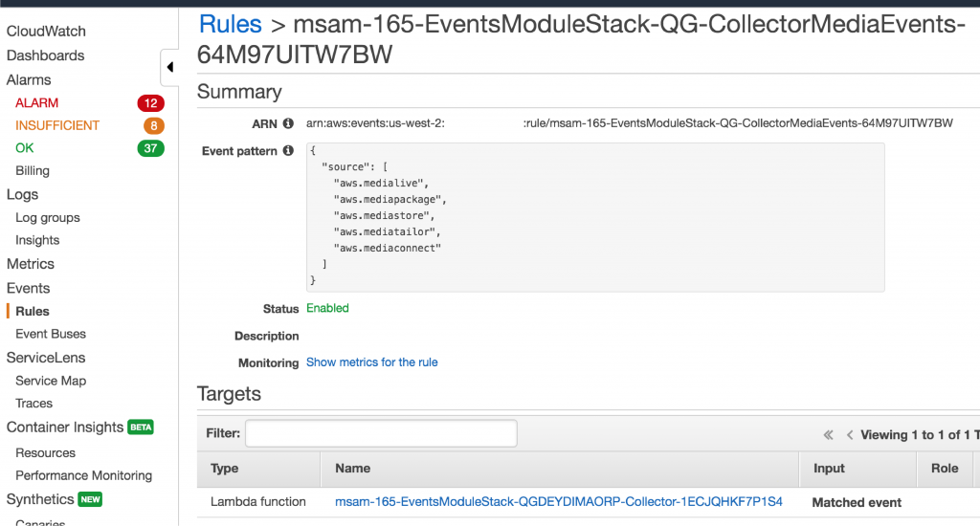980x526 pixels.
Task: Open the Collector Lambda function target link
Action: click(559, 502)
